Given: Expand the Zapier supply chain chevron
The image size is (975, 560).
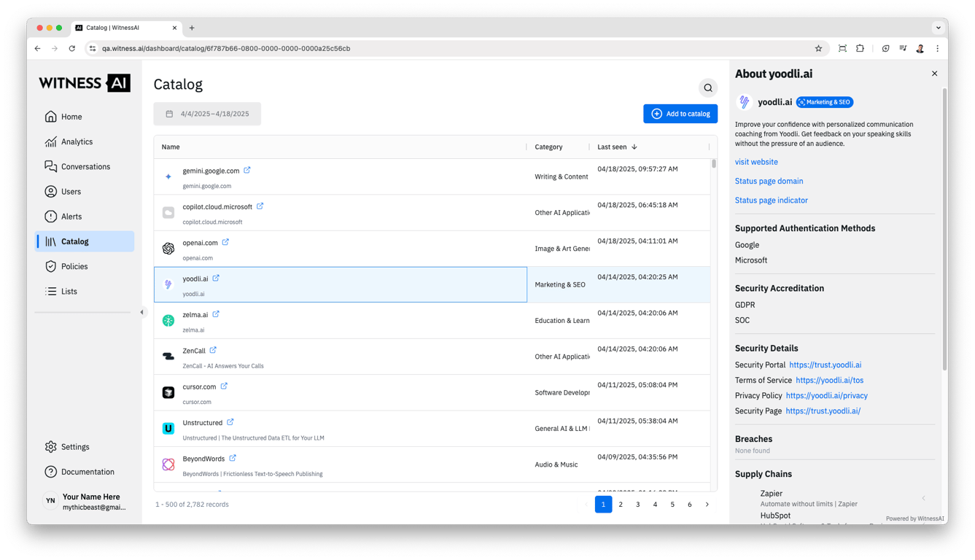Looking at the screenshot, I should point(923,499).
